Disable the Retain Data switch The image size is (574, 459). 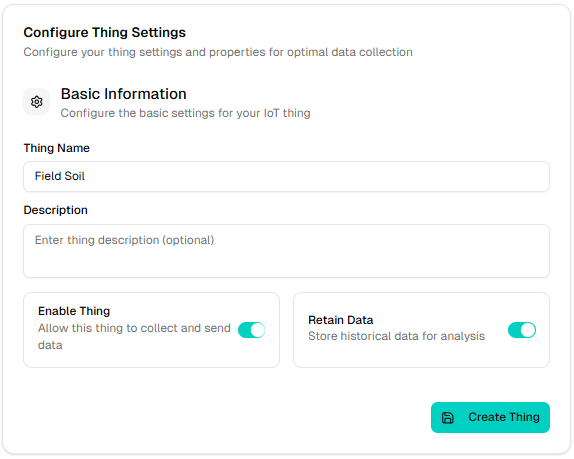[x=522, y=330]
